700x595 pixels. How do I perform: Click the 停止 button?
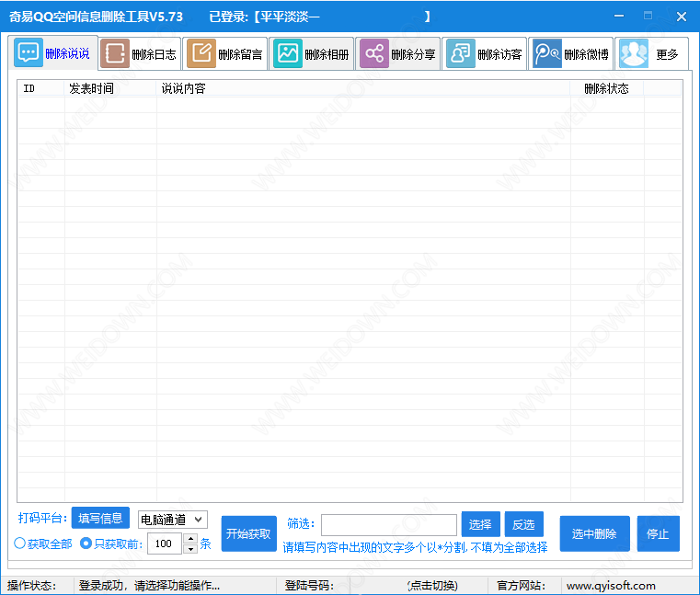[658, 533]
